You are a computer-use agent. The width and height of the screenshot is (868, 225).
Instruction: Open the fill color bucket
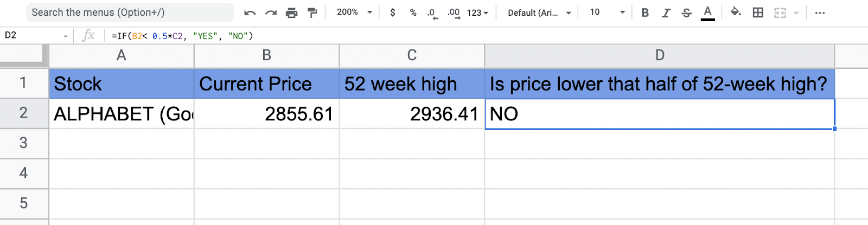point(736,12)
